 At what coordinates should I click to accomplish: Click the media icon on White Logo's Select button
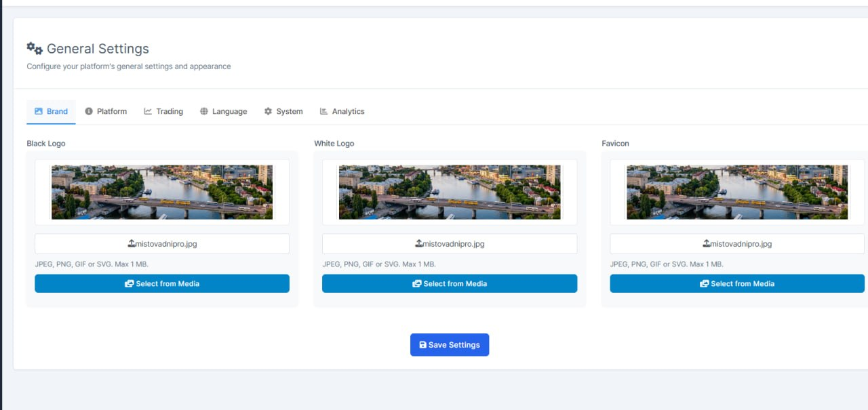pos(417,284)
